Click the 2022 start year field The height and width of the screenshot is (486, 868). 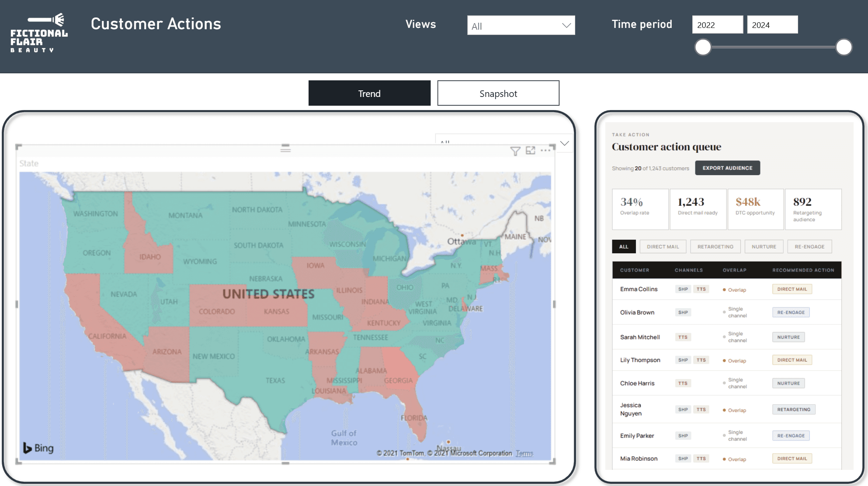pos(717,25)
